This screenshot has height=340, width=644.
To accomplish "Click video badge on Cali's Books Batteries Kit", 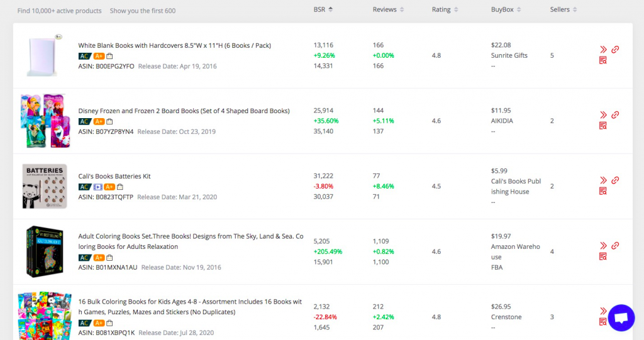I will click(97, 187).
